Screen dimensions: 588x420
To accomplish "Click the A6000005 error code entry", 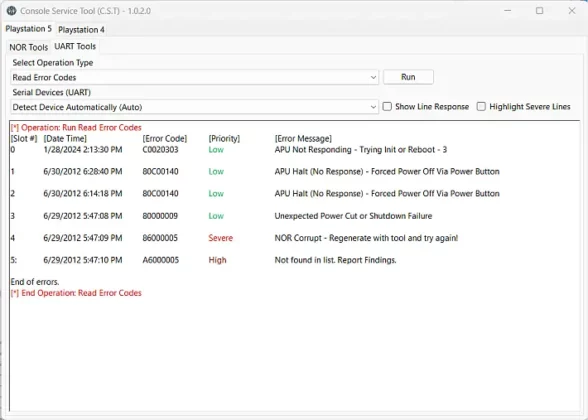I will pyautogui.click(x=160, y=260).
